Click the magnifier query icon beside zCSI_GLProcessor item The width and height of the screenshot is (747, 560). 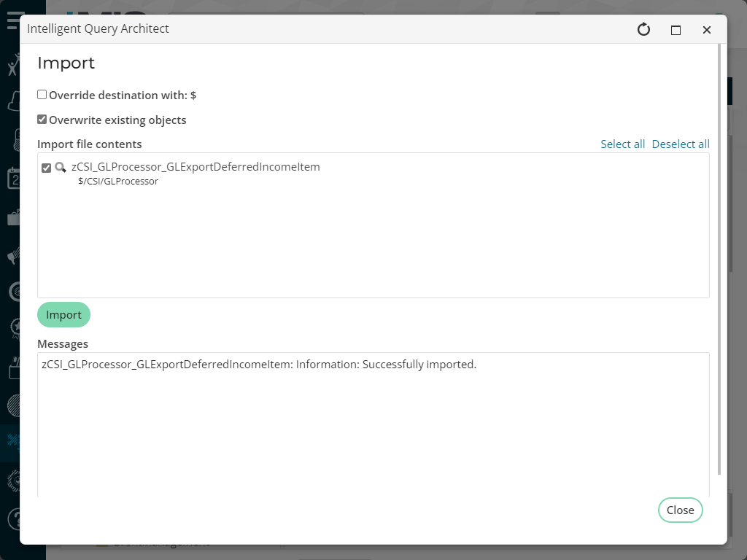tap(61, 167)
